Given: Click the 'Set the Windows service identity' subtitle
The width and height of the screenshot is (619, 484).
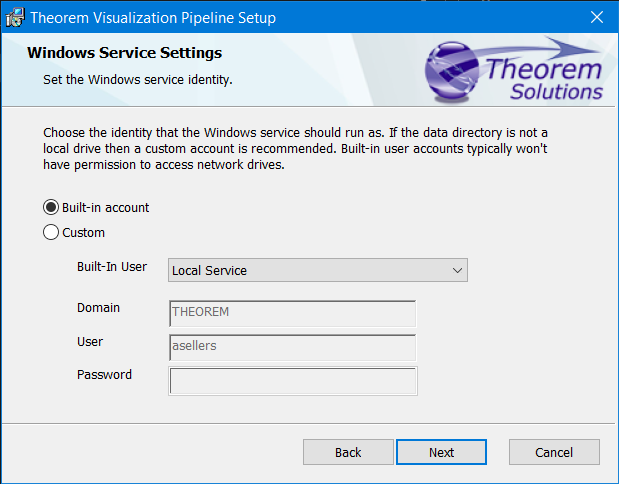Looking at the screenshot, I should click(x=137, y=79).
